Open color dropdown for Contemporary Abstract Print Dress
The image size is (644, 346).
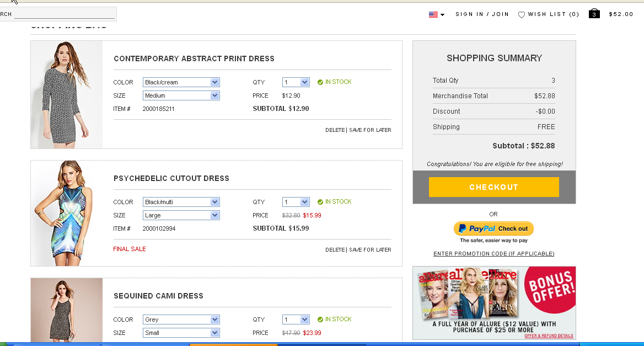pos(181,82)
